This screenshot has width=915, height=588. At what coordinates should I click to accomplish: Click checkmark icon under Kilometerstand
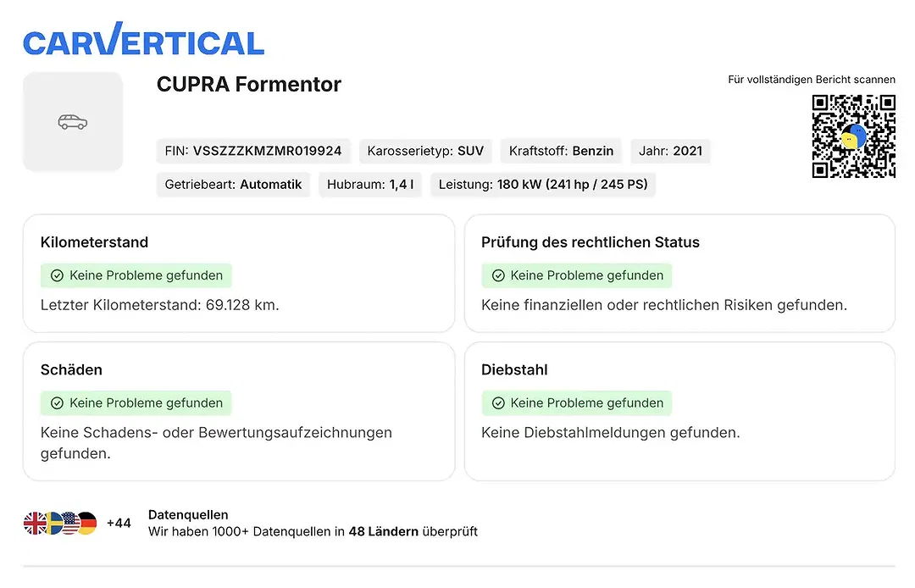(x=57, y=275)
